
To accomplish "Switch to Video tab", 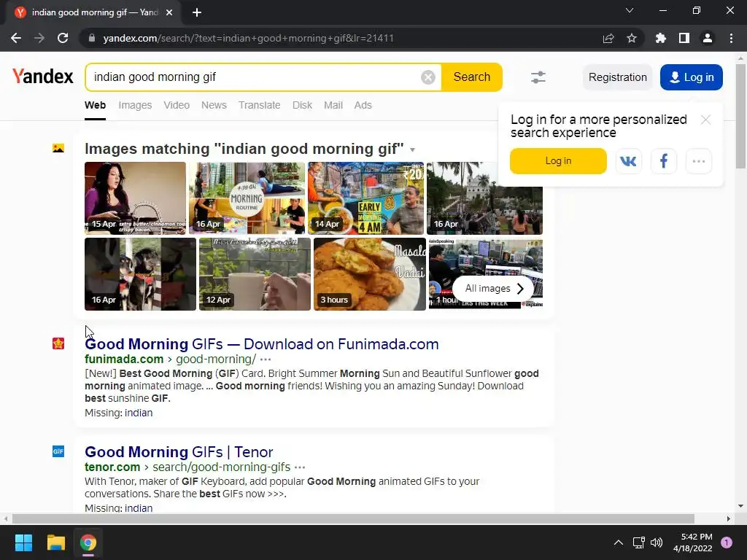I will [x=177, y=105].
